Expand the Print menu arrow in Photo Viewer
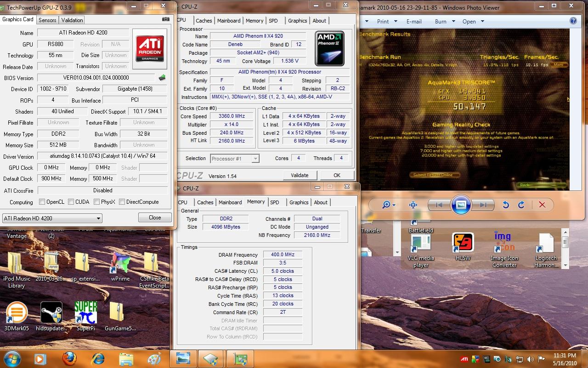The image size is (588, 368). point(396,22)
